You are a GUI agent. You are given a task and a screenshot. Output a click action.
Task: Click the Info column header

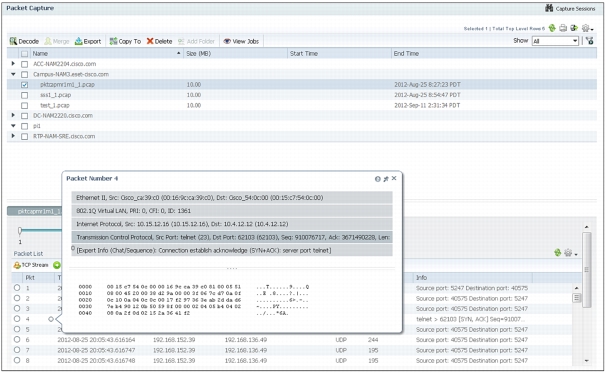pyautogui.click(x=472, y=277)
